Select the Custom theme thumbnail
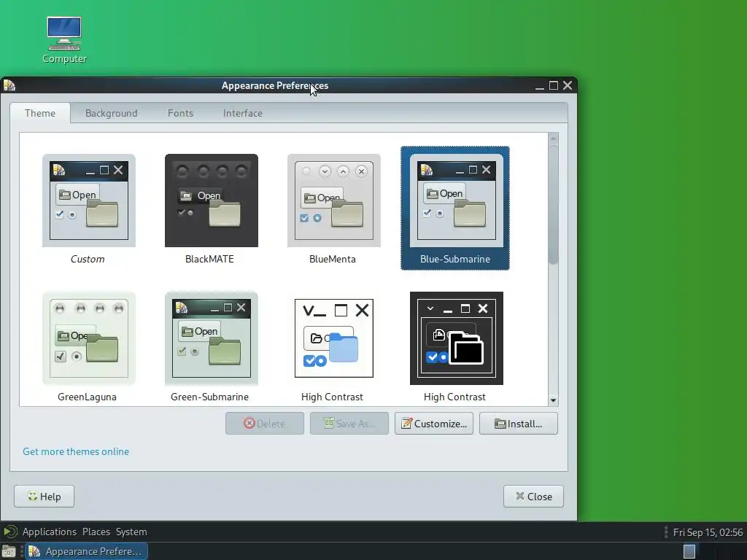The height and width of the screenshot is (560, 747). click(x=88, y=201)
